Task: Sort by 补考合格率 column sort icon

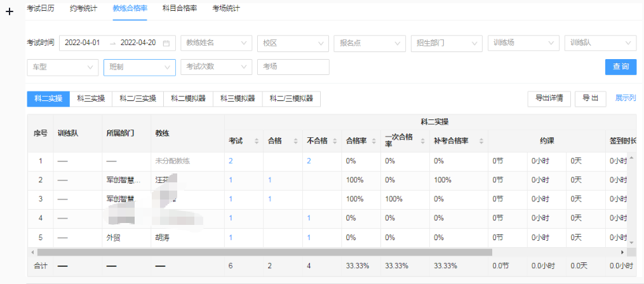Action: click(x=479, y=141)
